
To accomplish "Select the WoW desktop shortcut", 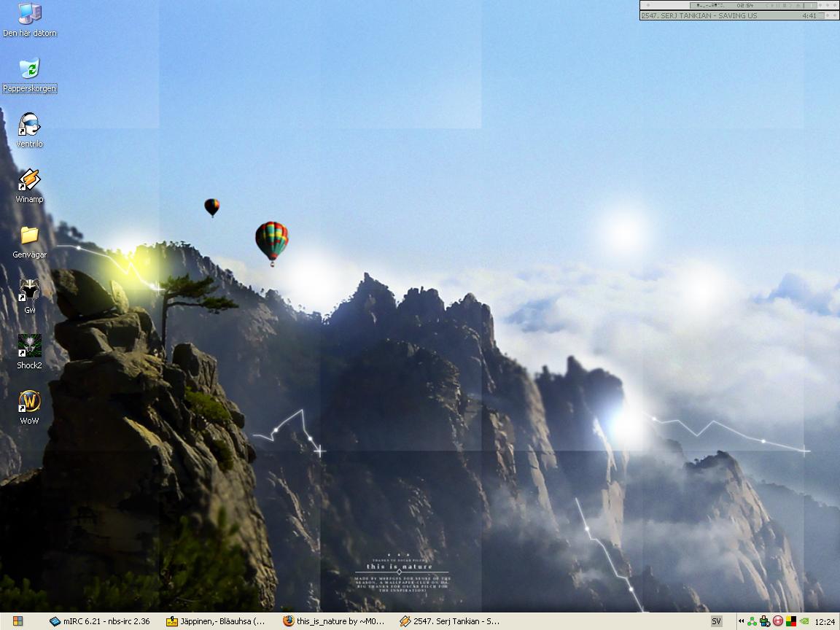I will pyautogui.click(x=29, y=407).
